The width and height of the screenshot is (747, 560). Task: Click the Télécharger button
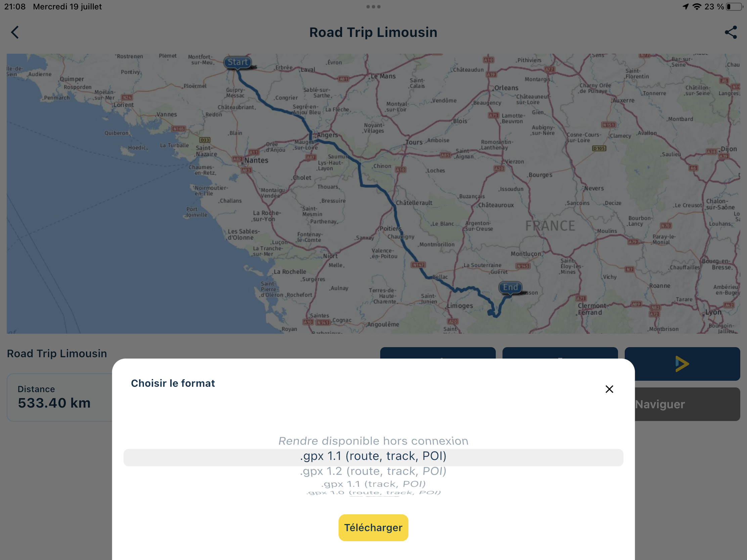tap(373, 527)
